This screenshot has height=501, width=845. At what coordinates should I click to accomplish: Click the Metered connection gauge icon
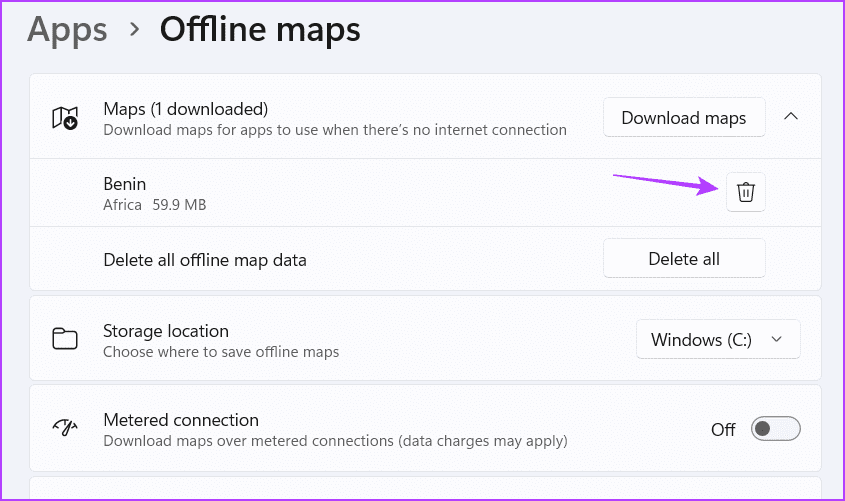[x=65, y=428]
